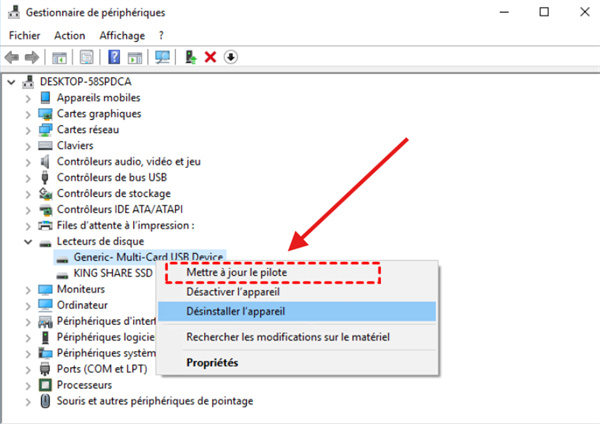Click the printer icon for Files d'attente
The image size is (600, 424).
coord(45,225)
